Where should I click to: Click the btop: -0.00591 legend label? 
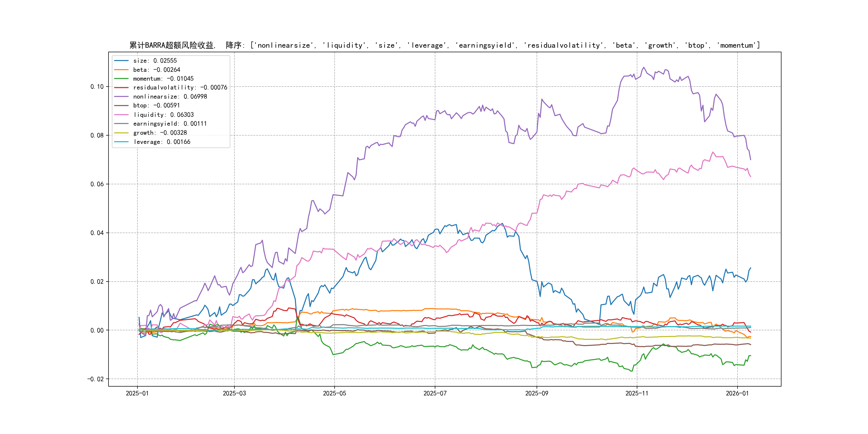click(156, 106)
